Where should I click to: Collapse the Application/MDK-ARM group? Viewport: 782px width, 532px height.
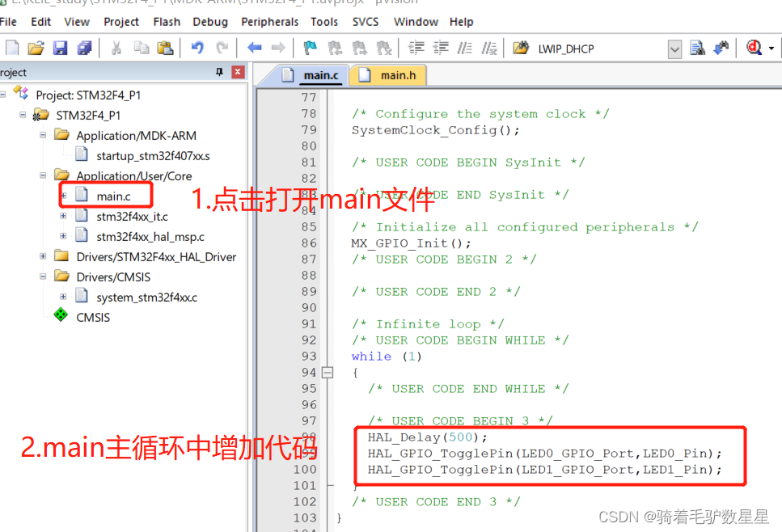click(43, 135)
